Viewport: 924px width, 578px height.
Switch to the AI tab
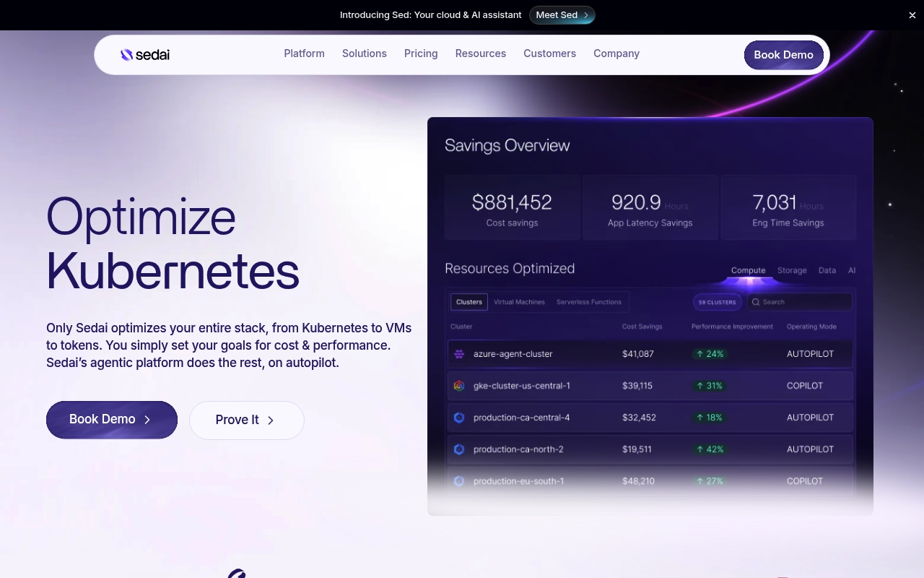coord(852,270)
